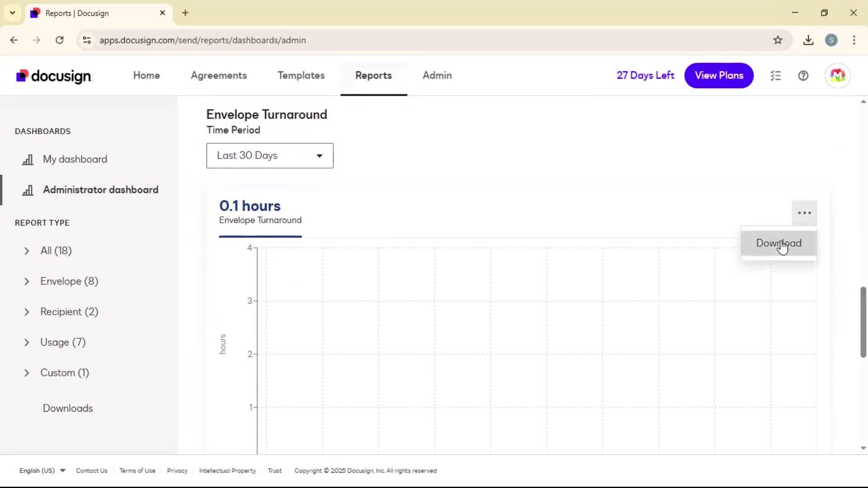Click the Docusign logo
868x488 pixels.
point(54,76)
